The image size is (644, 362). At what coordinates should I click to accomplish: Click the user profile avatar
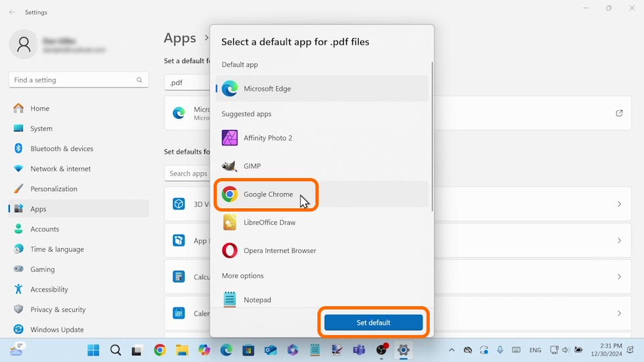click(x=24, y=44)
